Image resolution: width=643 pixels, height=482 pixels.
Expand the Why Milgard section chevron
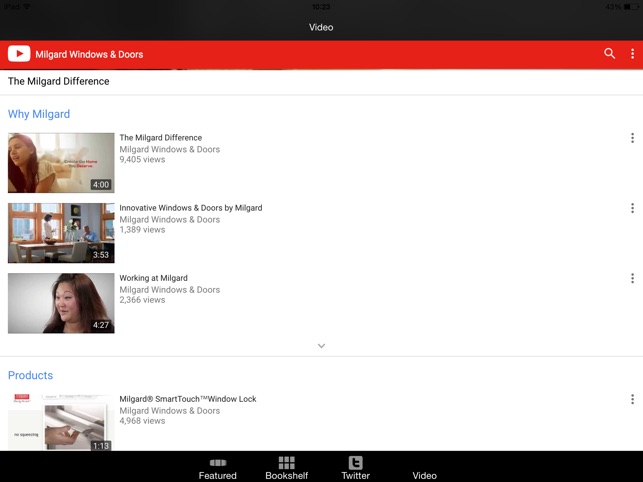[x=322, y=346]
